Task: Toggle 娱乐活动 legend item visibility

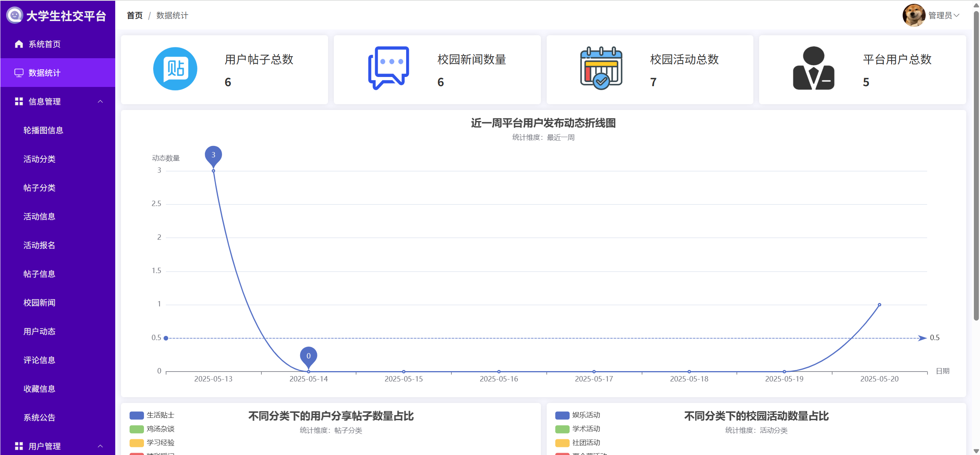Action: pyautogui.click(x=586, y=415)
